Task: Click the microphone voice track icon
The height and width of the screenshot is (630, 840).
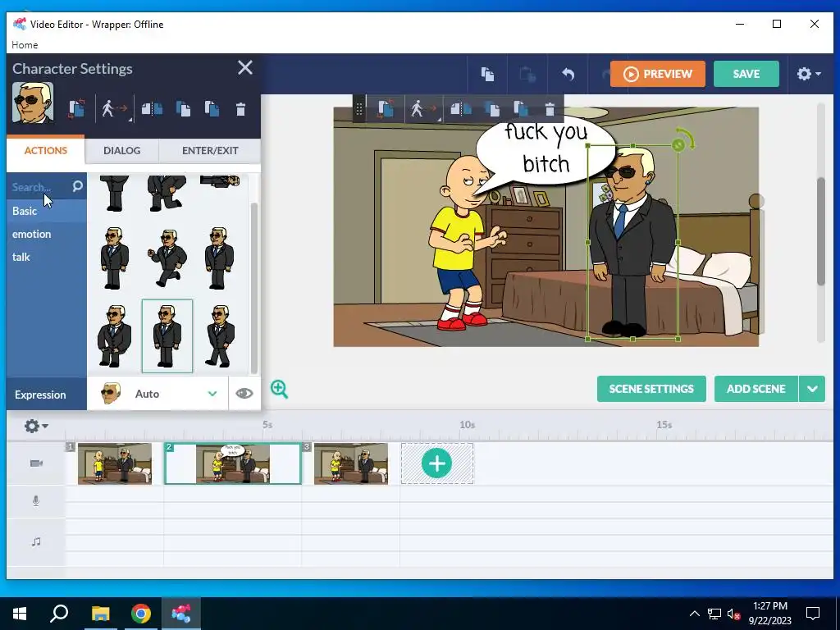Action: (x=36, y=501)
